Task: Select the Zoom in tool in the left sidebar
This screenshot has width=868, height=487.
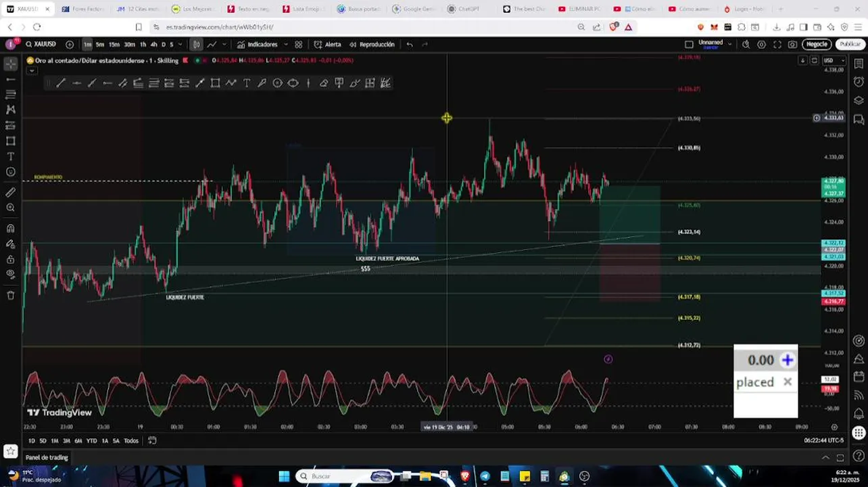Action: pos(11,208)
